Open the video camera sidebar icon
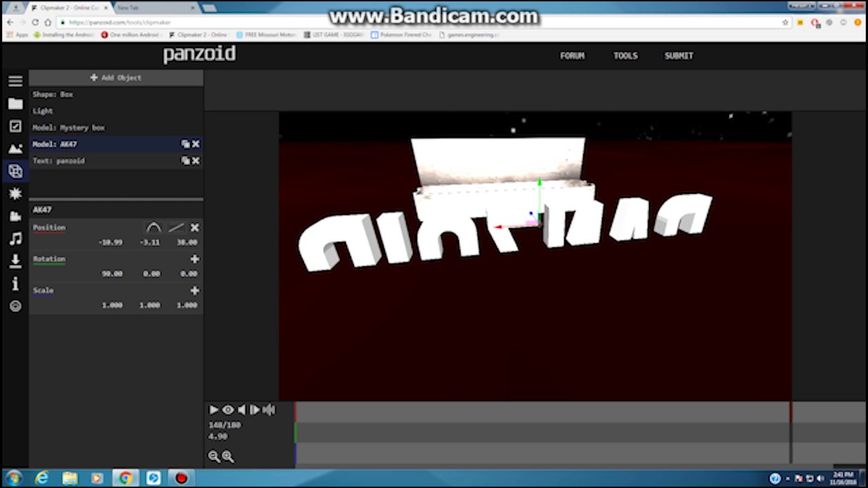 coord(15,216)
